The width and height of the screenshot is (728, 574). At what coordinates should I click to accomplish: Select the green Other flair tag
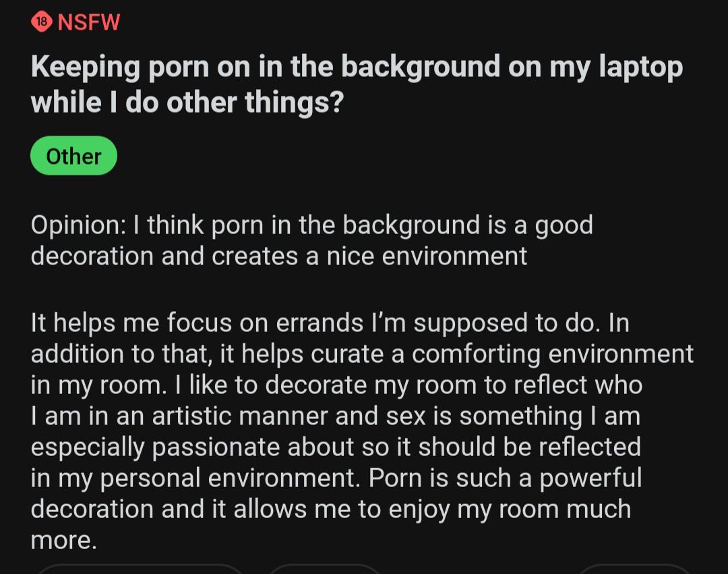[x=73, y=156]
